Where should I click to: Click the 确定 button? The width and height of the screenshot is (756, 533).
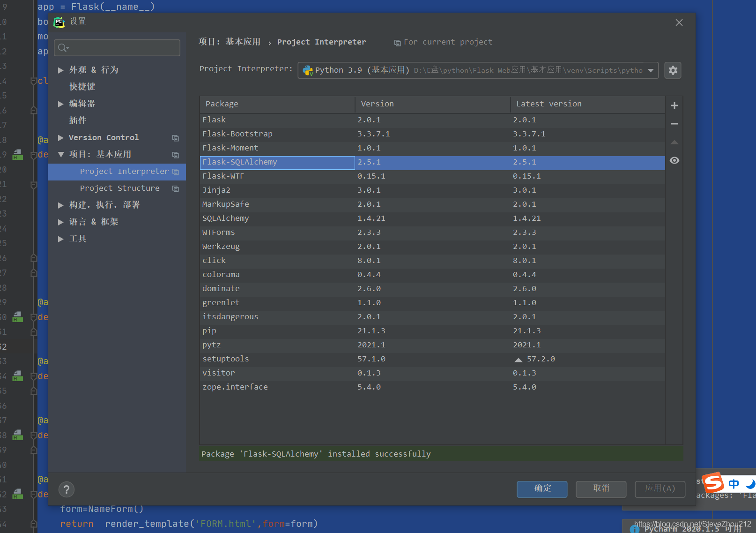542,488
